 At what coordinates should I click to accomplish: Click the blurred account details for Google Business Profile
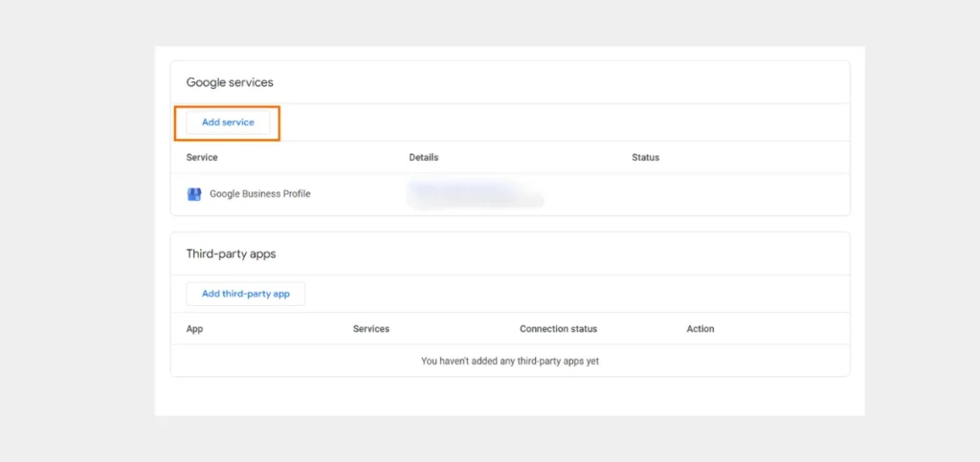tap(475, 193)
